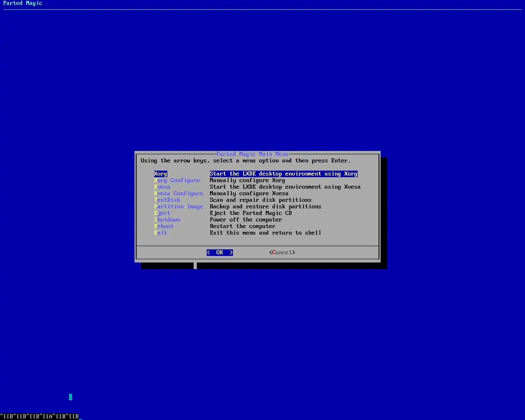Click 'Backup and restore disk partitions' text

coord(265,207)
